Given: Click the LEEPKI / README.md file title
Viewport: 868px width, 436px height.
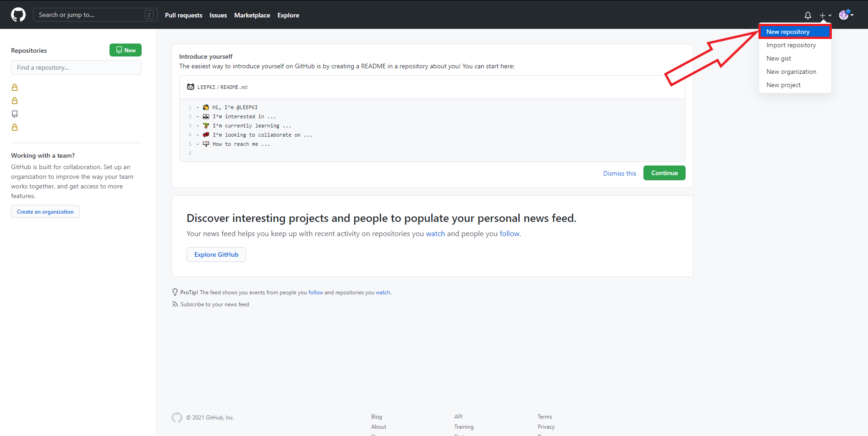Looking at the screenshot, I should [222, 87].
